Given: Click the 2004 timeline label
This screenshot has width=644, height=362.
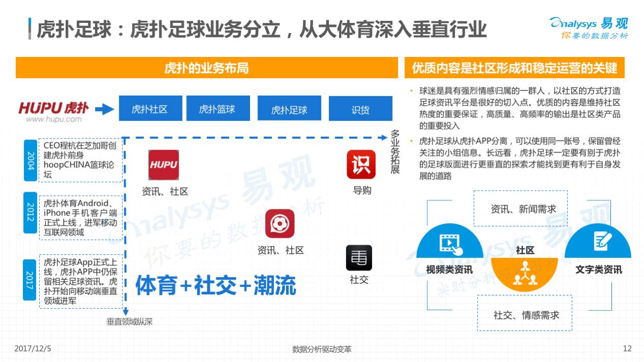Looking at the screenshot, I should pyautogui.click(x=31, y=160).
